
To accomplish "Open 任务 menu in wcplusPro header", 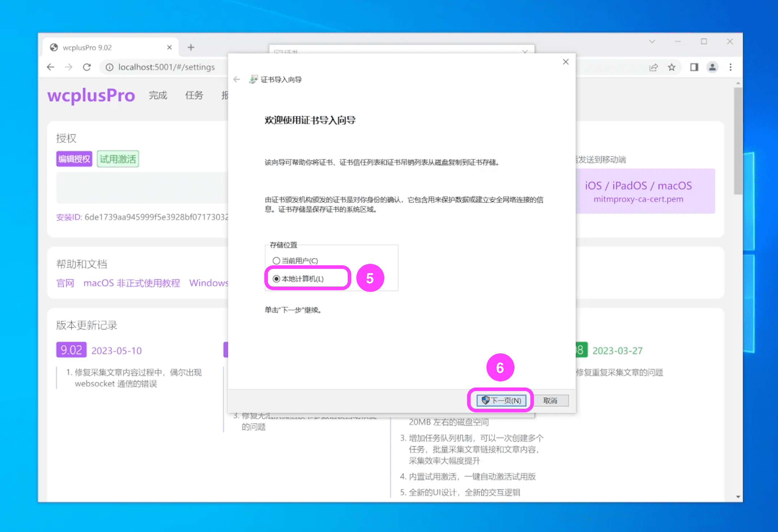I will click(194, 95).
